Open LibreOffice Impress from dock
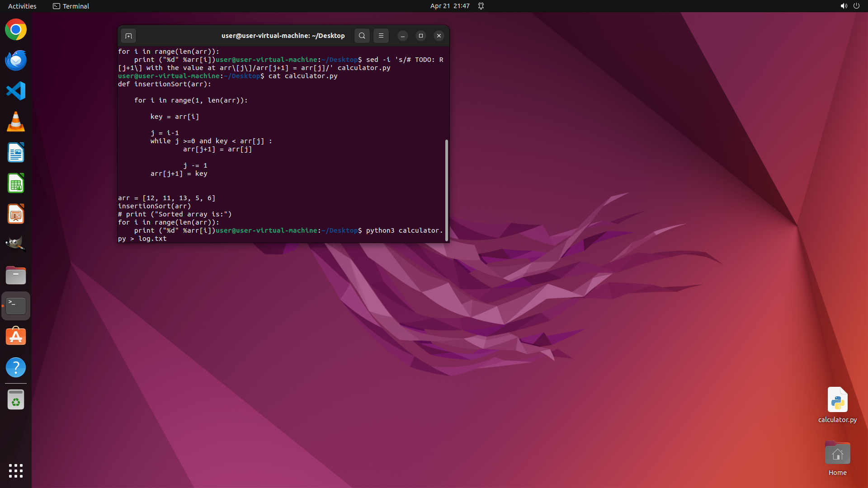 [16, 214]
